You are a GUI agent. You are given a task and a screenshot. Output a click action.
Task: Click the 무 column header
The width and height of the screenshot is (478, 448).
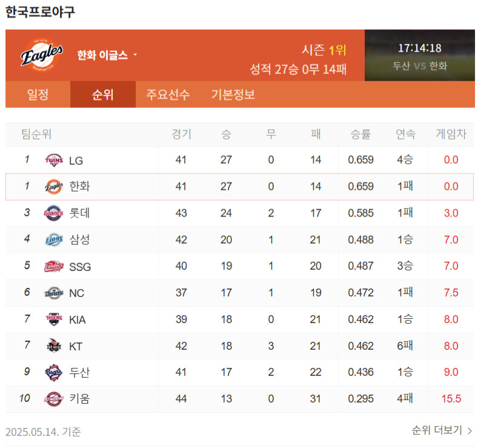[271, 134]
